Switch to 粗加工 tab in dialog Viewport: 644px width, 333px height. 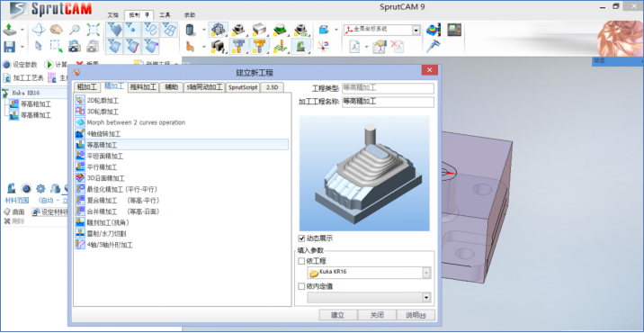point(87,87)
